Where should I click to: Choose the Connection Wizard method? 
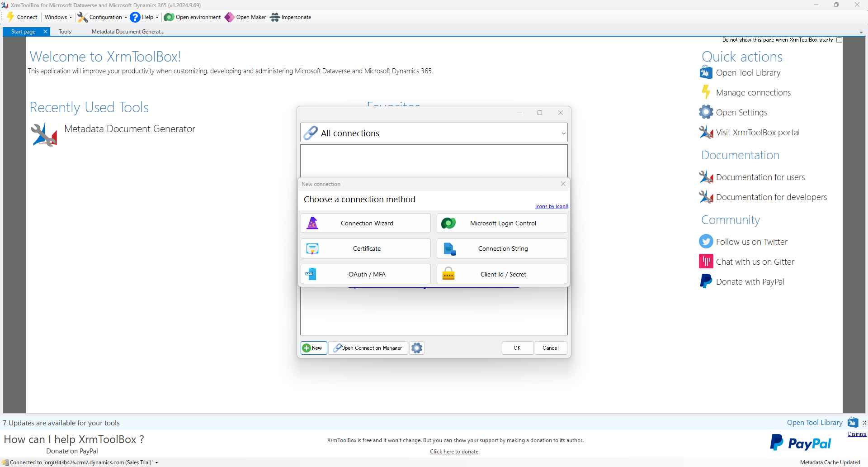click(x=366, y=223)
